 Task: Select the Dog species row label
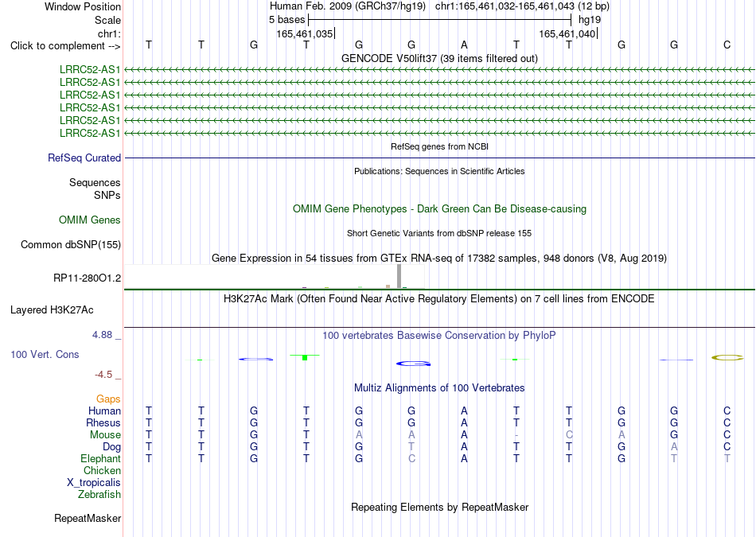[x=111, y=447]
